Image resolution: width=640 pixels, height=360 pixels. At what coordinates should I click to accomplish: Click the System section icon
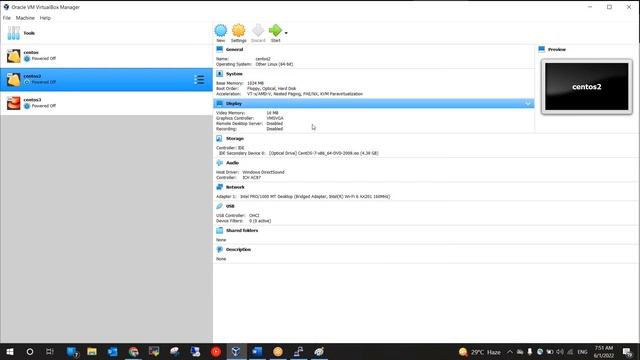point(220,74)
